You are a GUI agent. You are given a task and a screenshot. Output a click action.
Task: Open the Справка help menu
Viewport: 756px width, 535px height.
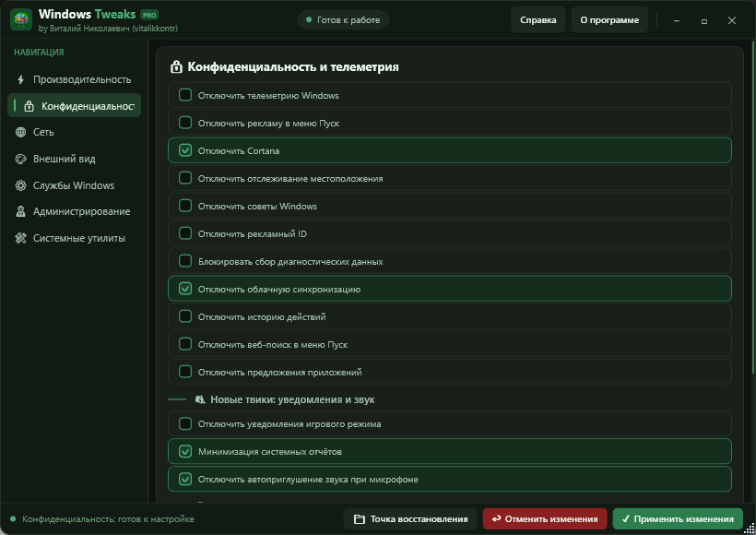tap(538, 19)
